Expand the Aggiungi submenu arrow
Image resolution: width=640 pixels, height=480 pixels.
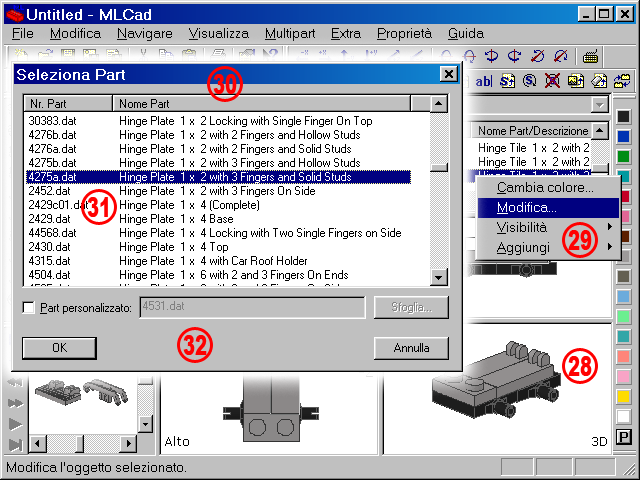pos(610,247)
